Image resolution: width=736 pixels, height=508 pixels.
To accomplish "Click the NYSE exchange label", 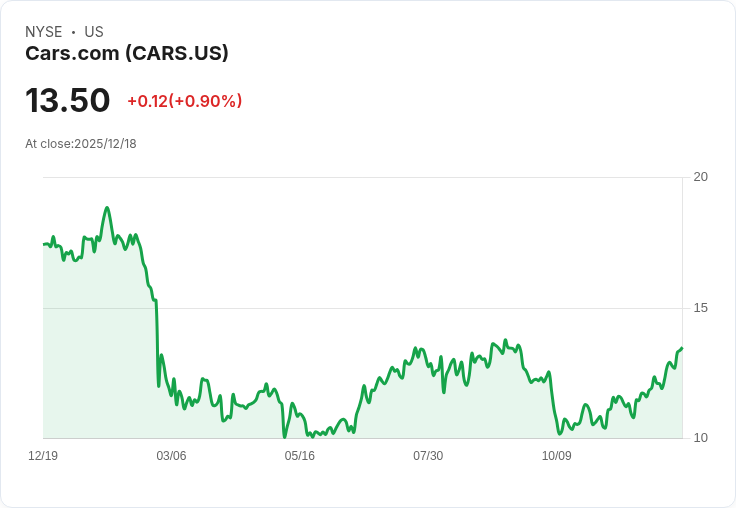I will (44, 32).
